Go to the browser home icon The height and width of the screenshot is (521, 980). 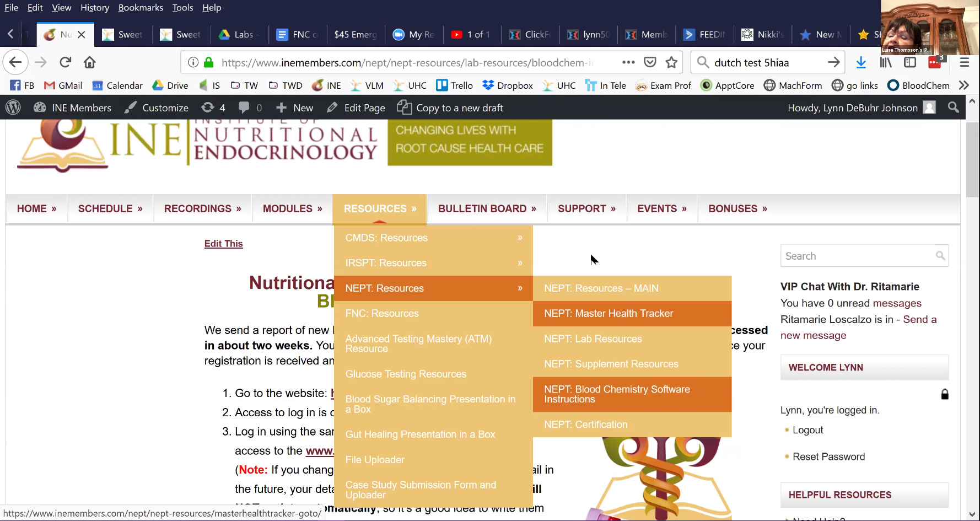point(89,62)
